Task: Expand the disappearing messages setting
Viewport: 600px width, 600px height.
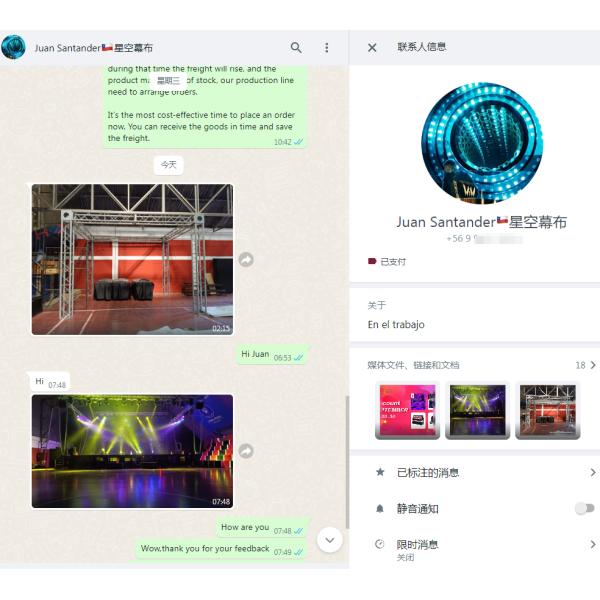Action: [592, 544]
